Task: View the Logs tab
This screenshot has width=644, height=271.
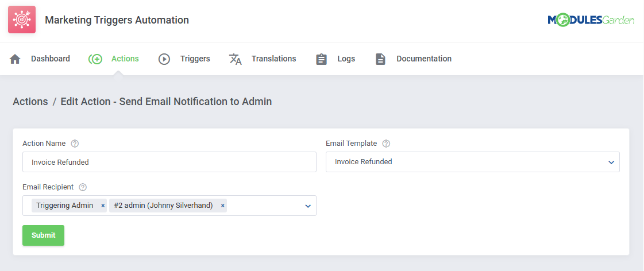Action: [x=336, y=59]
